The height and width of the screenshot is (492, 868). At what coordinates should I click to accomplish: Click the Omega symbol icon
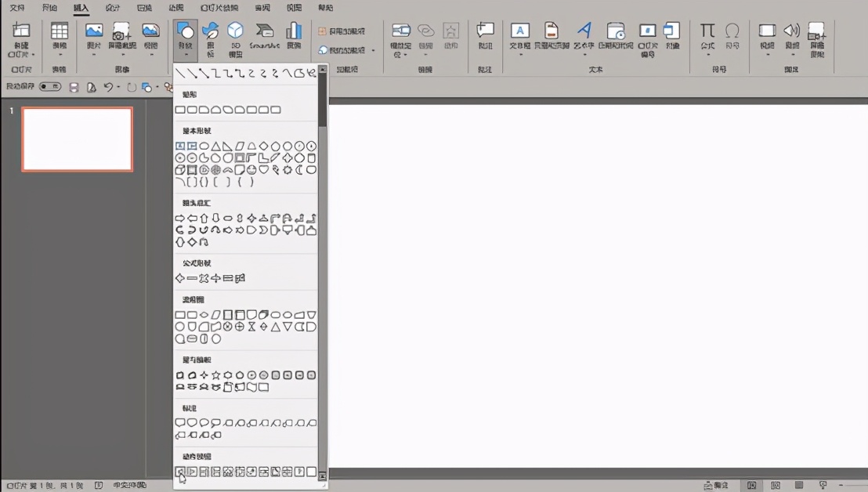[x=732, y=31]
